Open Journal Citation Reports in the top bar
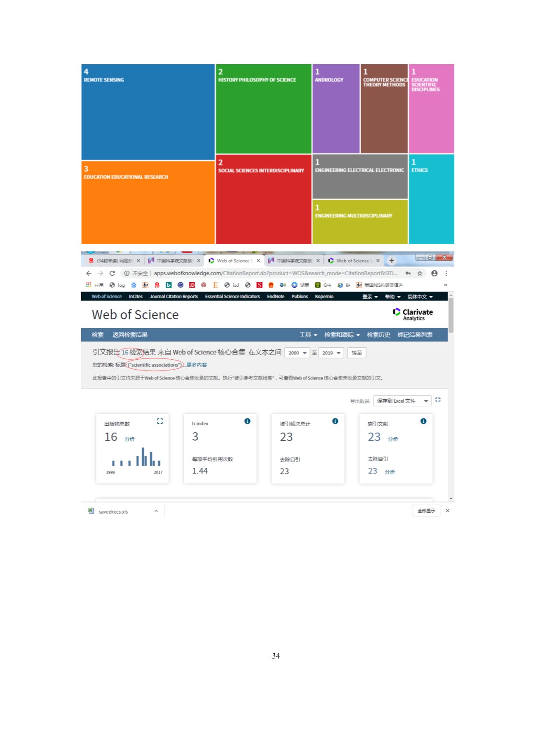The height and width of the screenshot is (756, 535). pyautogui.click(x=174, y=297)
